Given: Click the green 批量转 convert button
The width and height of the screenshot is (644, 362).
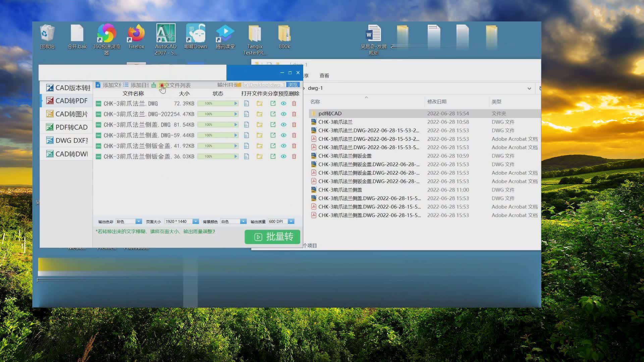Looking at the screenshot, I should coord(272,237).
